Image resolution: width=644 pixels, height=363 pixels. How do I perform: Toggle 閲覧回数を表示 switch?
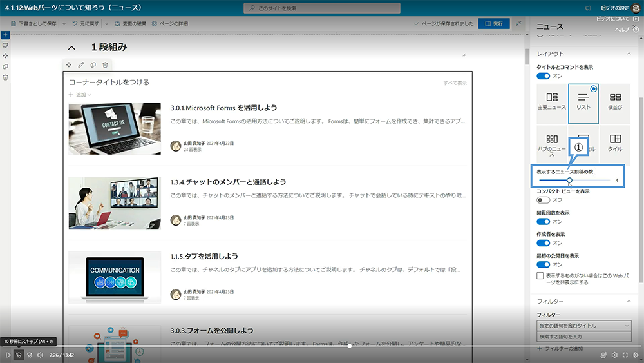[x=543, y=222]
